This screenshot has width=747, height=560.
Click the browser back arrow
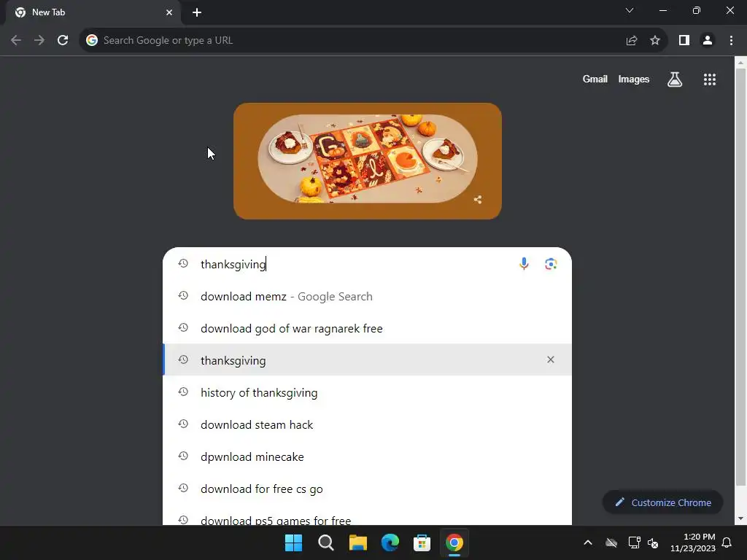[x=16, y=41]
